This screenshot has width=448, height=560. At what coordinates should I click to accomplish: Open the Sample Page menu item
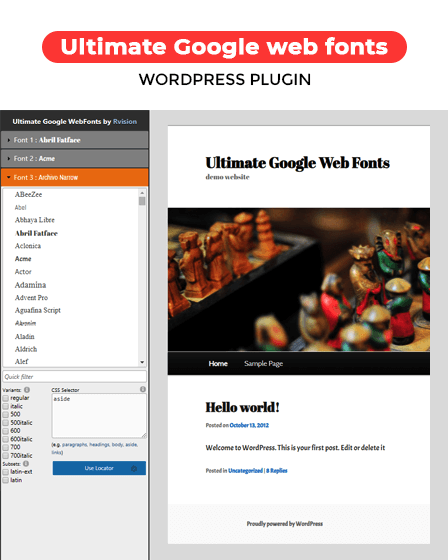point(264,364)
